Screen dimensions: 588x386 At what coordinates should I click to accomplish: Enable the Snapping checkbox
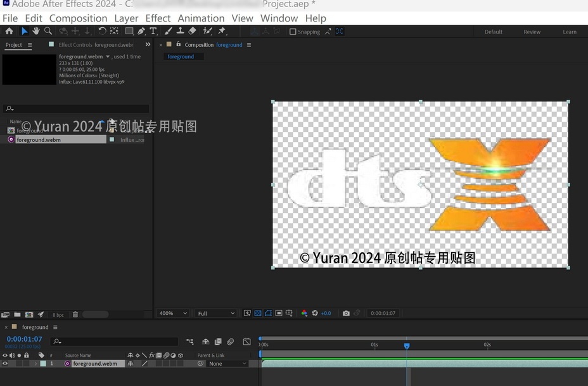pyautogui.click(x=293, y=32)
